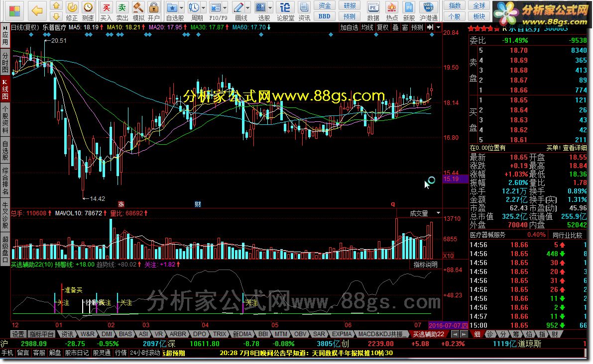Click the 加自选 add-to-watchlist button
This screenshot has height=364, width=593.
coord(349,27)
